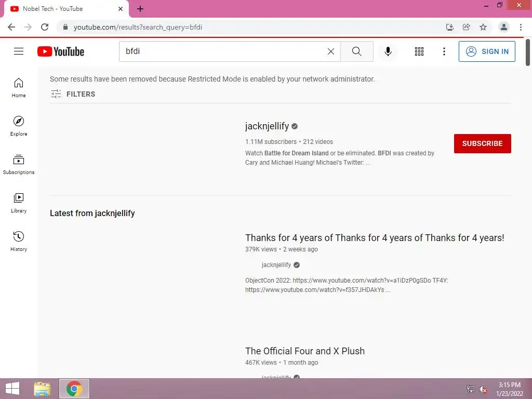This screenshot has width=532, height=399.
Task: Clear the search box with the X
Action: click(x=331, y=51)
